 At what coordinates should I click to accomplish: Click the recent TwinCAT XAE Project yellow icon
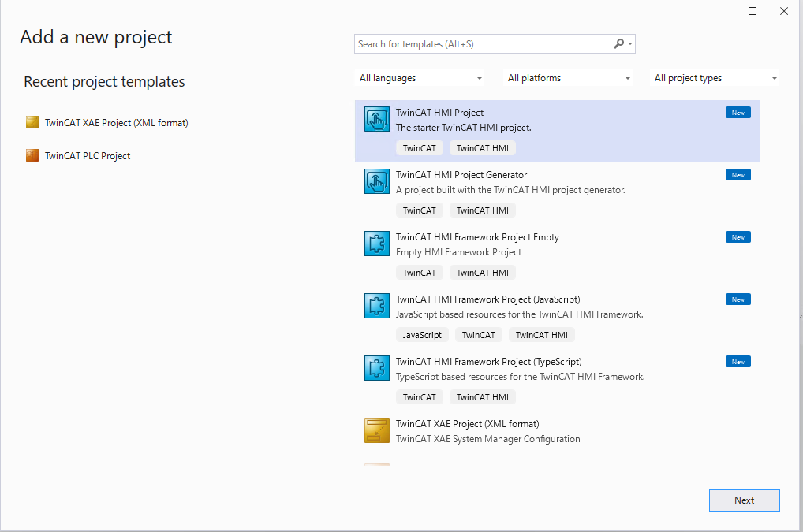(32, 122)
